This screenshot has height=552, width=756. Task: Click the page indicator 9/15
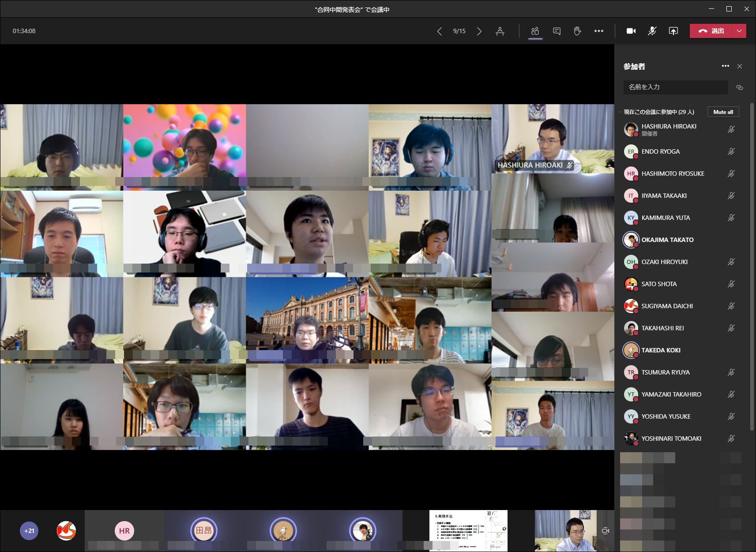point(459,31)
